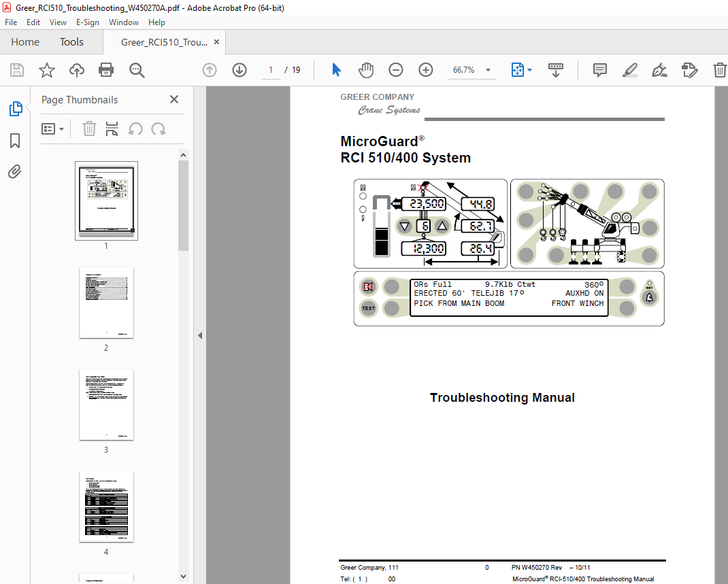This screenshot has height=584, width=728.
Task: Collapse the navigation pane with arrow
Action: (199, 335)
